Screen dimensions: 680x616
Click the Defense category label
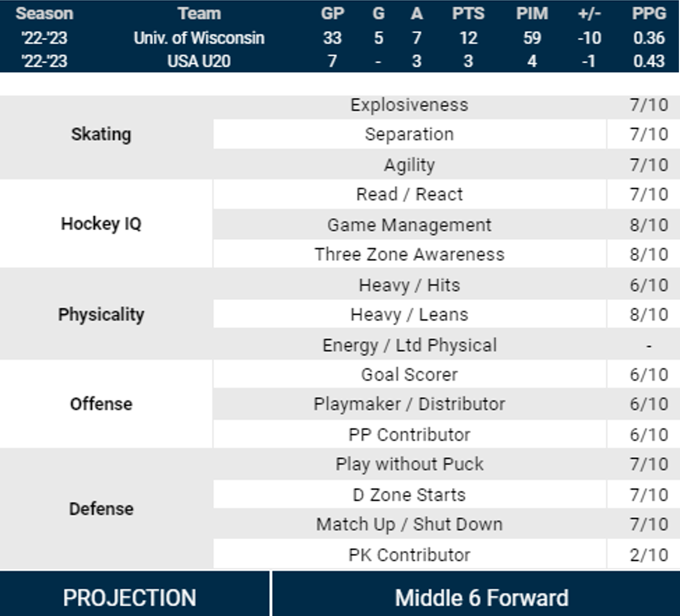tap(101, 508)
